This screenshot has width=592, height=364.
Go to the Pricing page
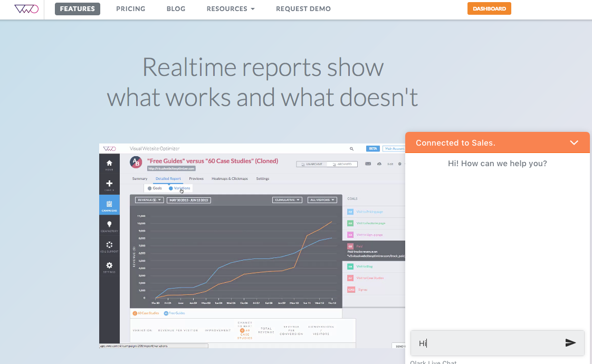pos(130,9)
